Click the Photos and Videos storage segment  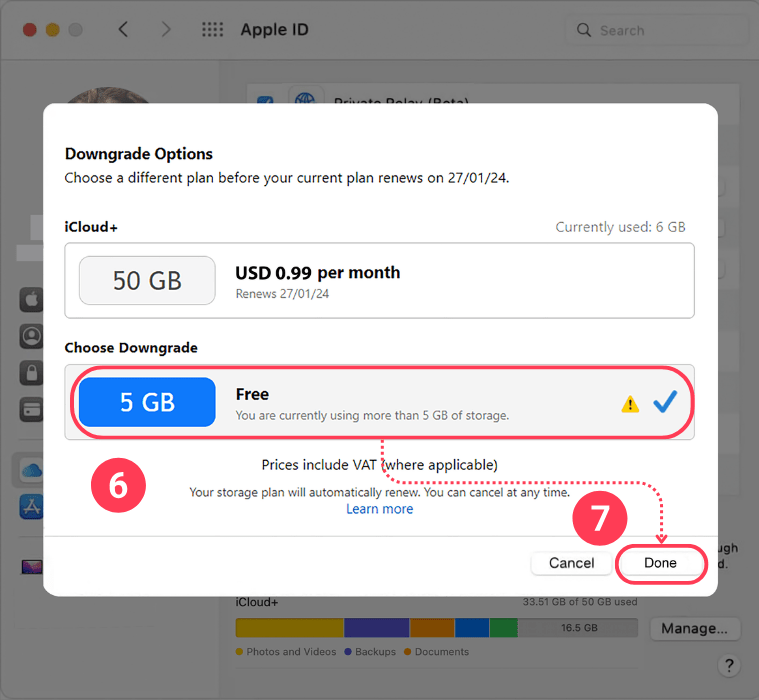point(289,628)
